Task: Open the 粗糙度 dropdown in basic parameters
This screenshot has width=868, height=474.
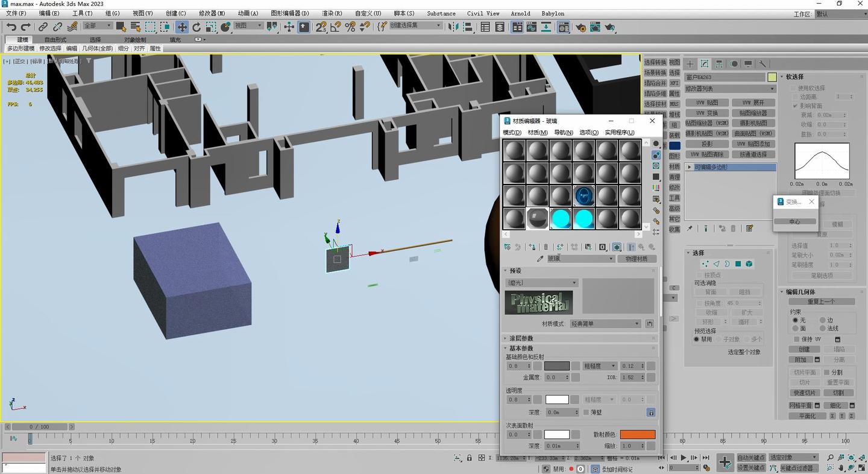Action: (x=600, y=366)
